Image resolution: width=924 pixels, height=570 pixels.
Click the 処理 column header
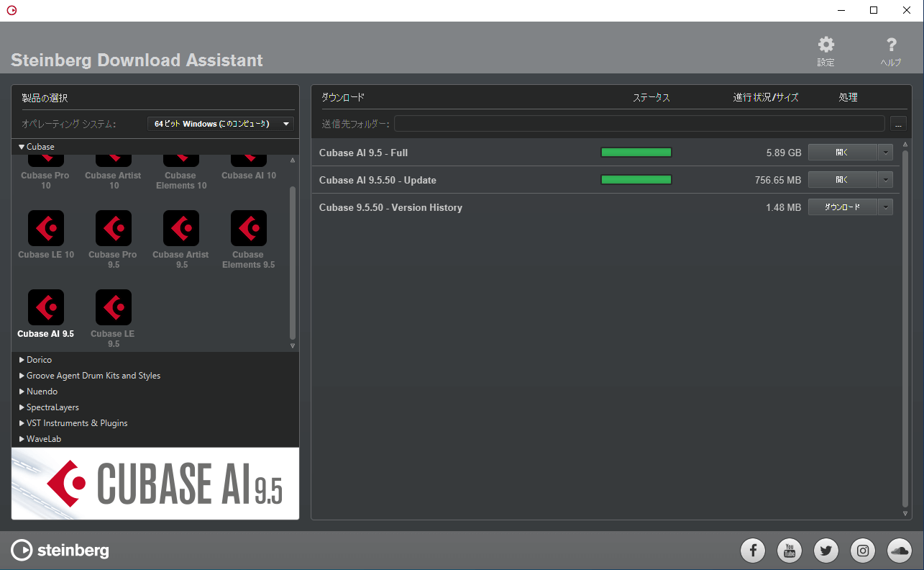click(848, 97)
